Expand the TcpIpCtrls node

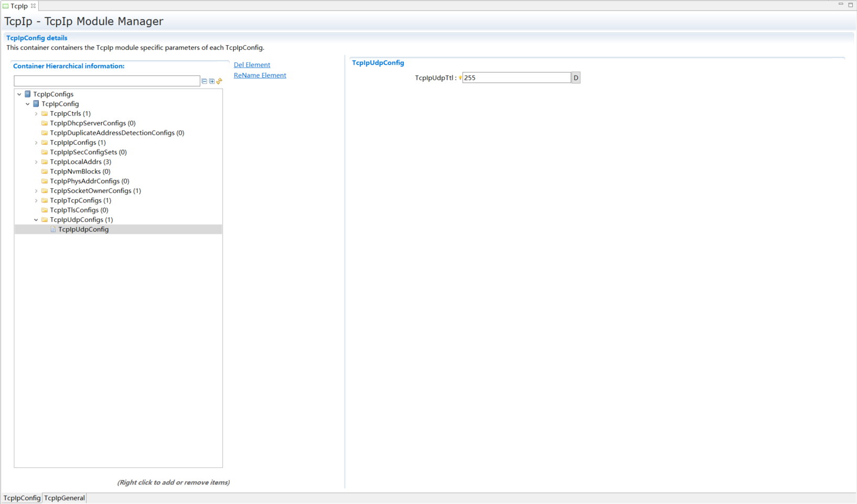click(x=36, y=114)
